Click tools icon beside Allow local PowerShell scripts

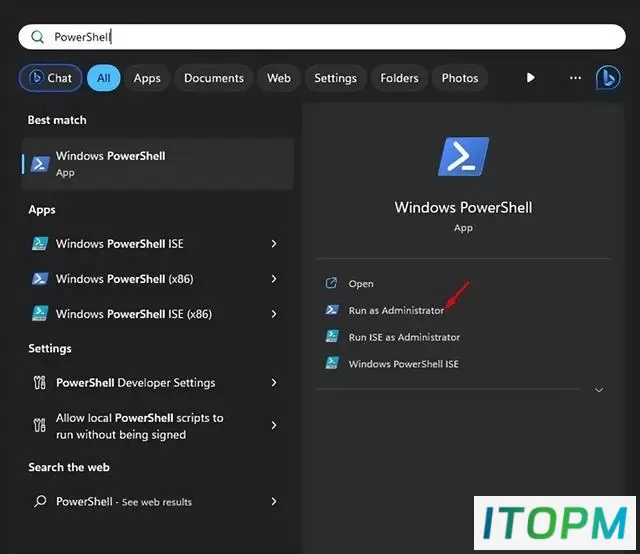click(x=40, y=425)
